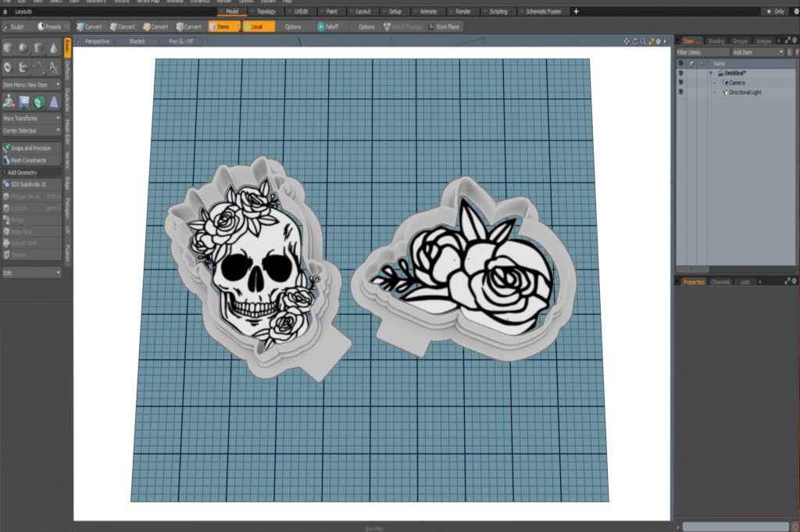Select the Sphere primitive tool
This screenshot has height=532, width=800.
click(x=23, y=49)
